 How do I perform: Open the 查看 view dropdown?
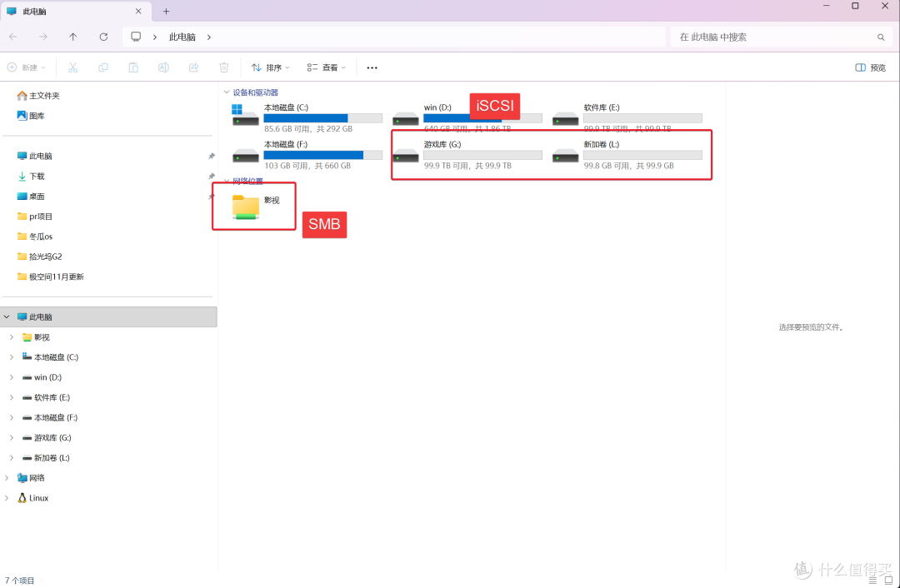point(326,67)
